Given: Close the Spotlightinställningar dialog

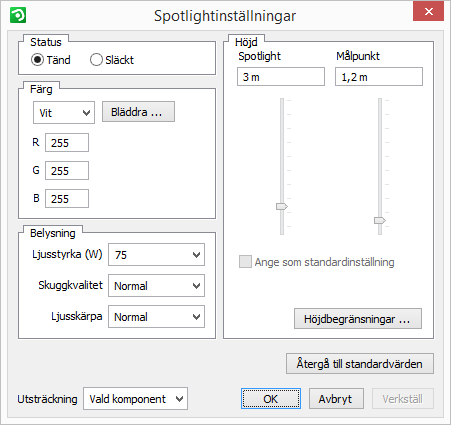Looking at the screenshot, I should point(428,11).
